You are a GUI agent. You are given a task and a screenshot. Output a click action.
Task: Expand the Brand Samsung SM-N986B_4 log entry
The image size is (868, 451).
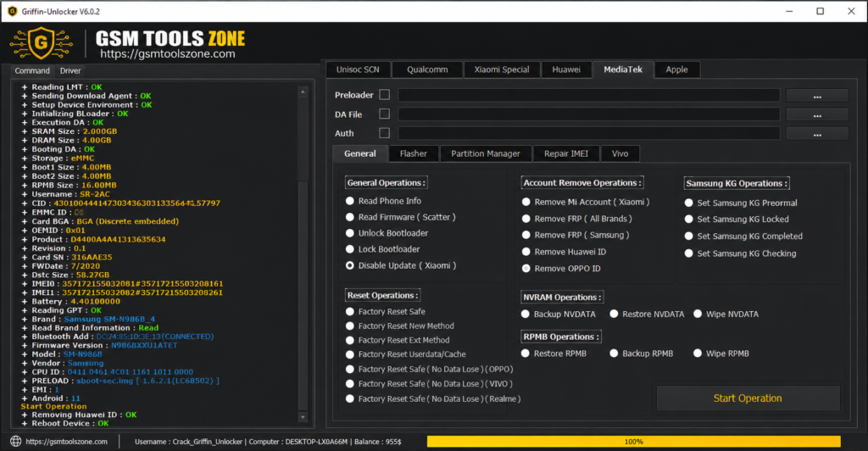[x=25, y=319]
